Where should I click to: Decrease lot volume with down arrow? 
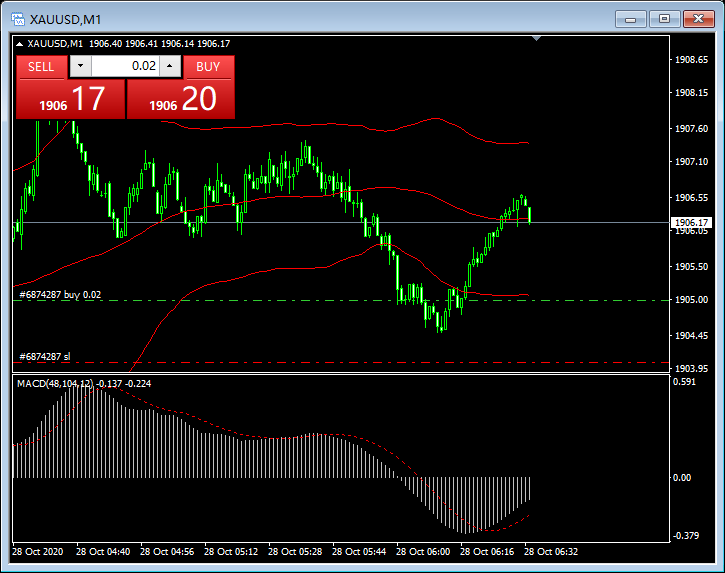[x=80, y=66]
